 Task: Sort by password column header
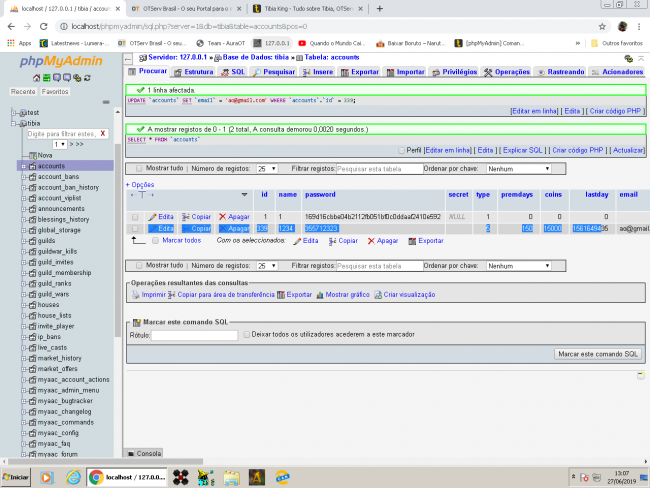(320, 194)
